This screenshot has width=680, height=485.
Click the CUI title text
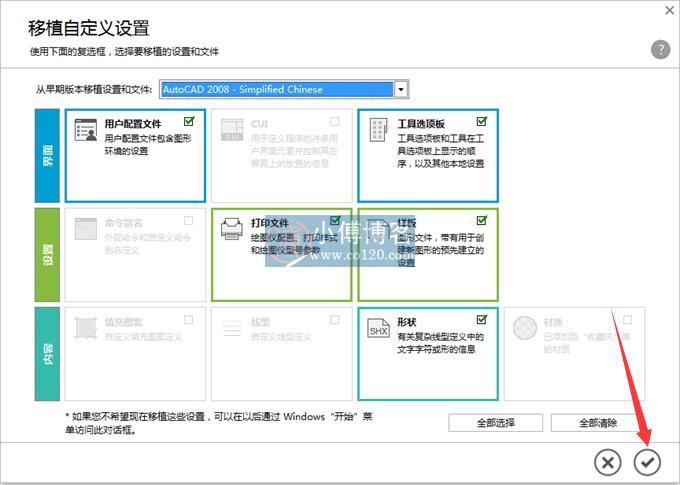point(259,124)
